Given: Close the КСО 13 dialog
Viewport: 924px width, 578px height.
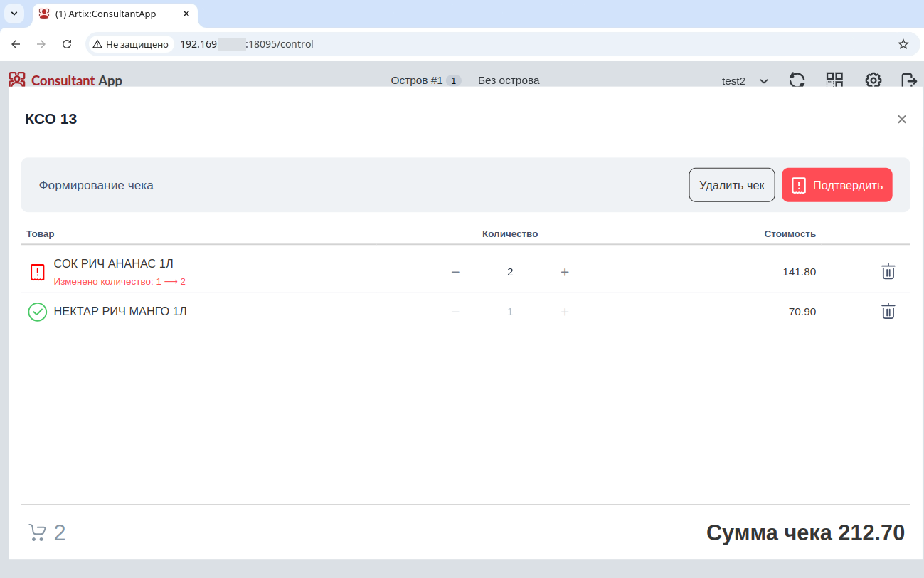Looking at the screenshot, I should 901,120.
